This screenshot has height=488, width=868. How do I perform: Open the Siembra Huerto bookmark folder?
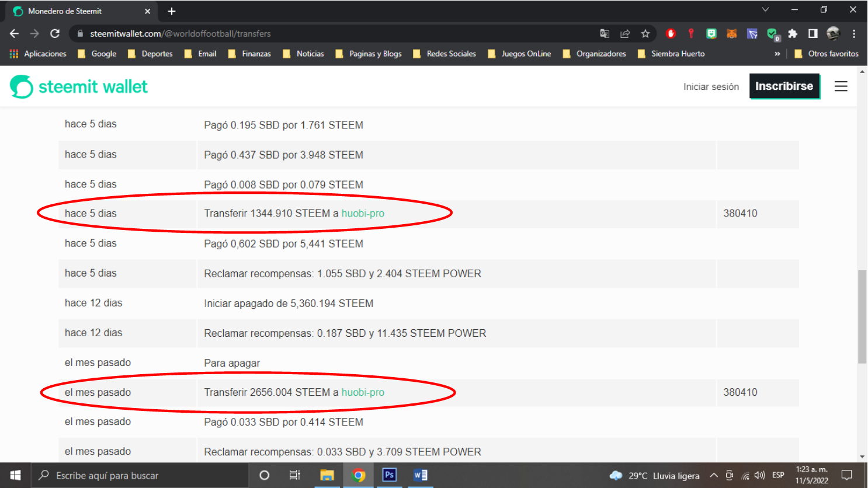671,54
